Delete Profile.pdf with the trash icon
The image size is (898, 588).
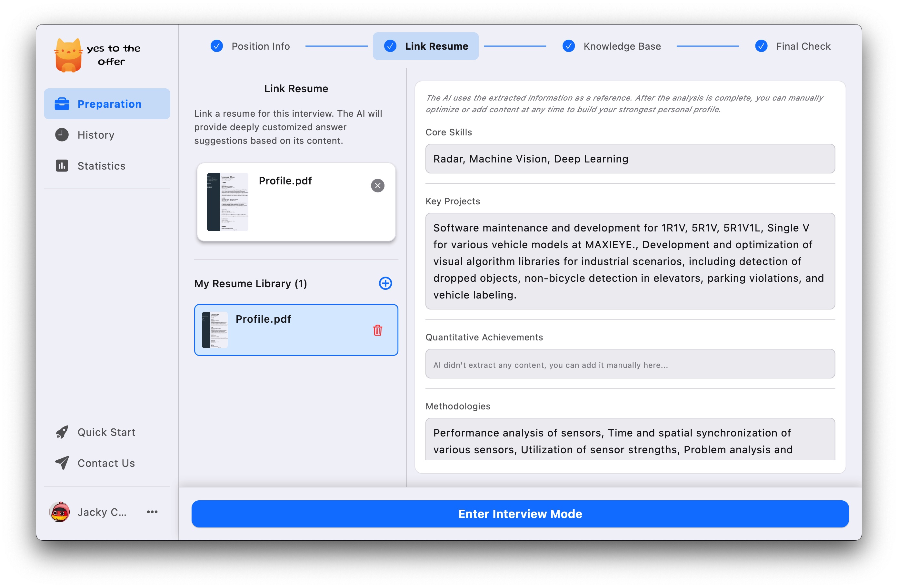pyautogui.click(x=377, y=330)
